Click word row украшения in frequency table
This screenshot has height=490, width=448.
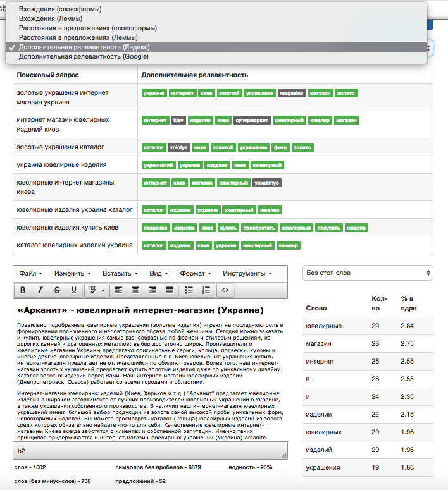click(368, 467)
